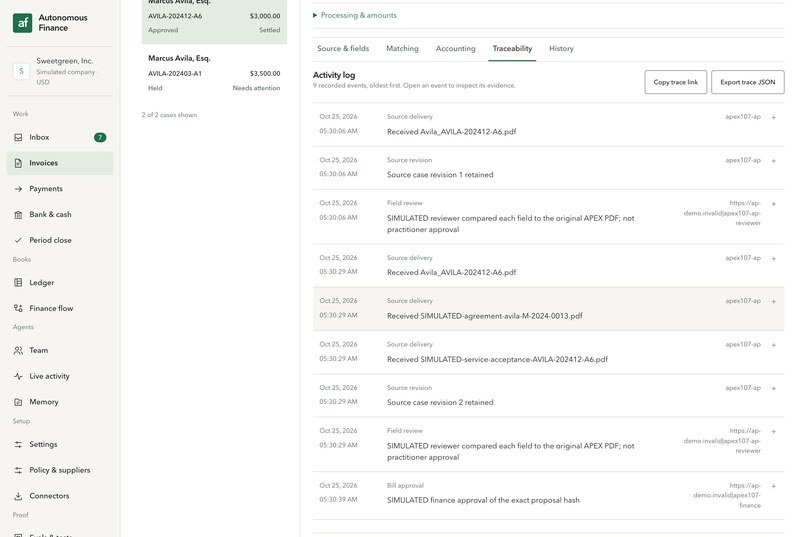Open the Memory page
This screenshot has height=537, width=806.
click(x=60, y=402)
